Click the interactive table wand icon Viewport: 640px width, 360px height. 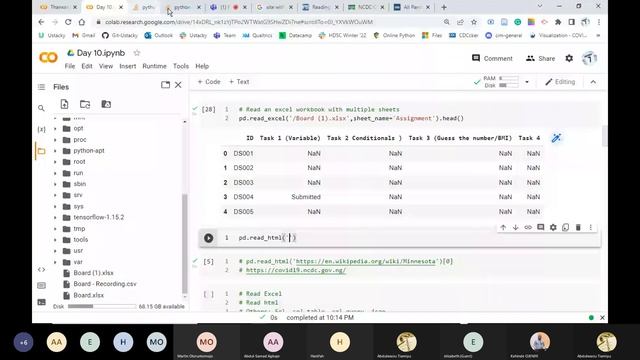pos(556,138)
